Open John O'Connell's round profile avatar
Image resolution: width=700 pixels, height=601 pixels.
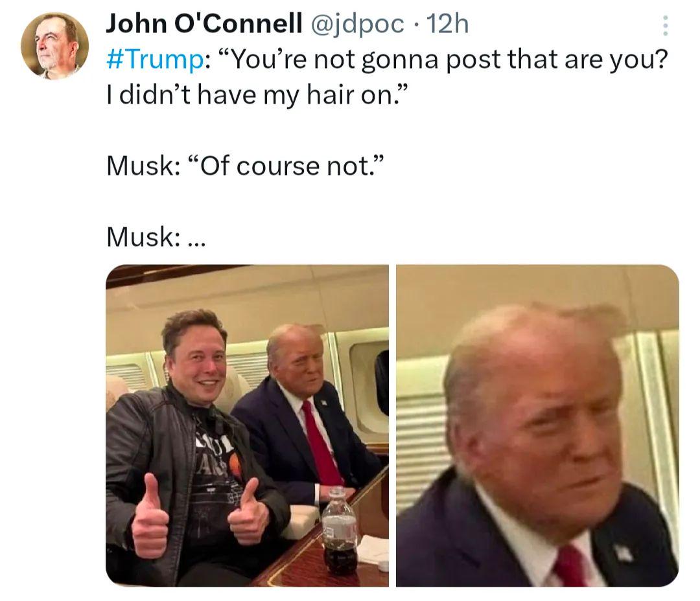coord(54,45)
